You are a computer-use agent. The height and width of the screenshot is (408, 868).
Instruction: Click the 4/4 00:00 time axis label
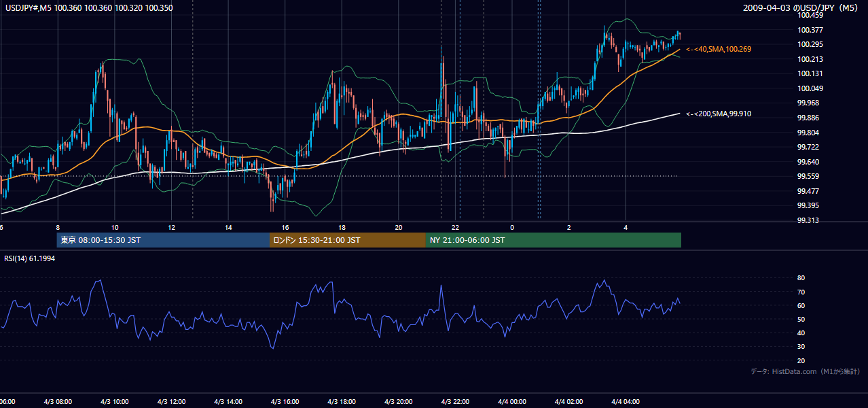[x=511, y=401]
